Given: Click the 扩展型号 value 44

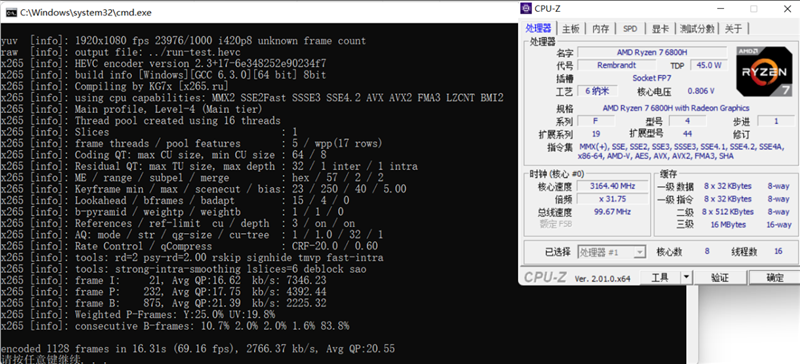Looking at the screenshot, I should pyautogui.click(x=687, y=134).
